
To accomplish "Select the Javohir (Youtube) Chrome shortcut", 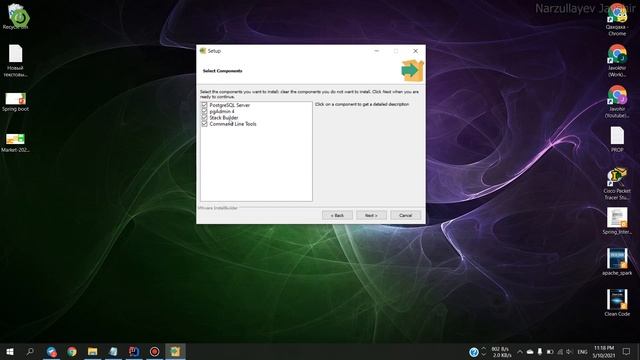I will (x=617, y=101).
